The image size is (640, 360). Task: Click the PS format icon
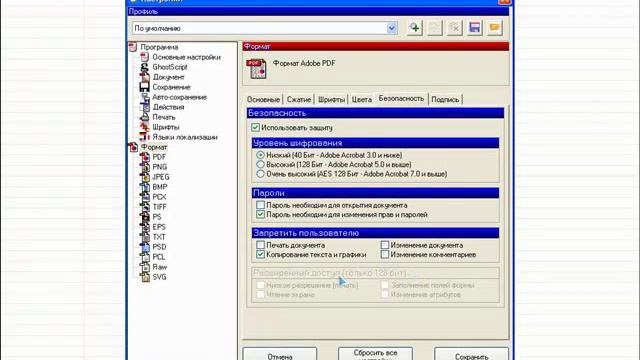click(144, 217)
